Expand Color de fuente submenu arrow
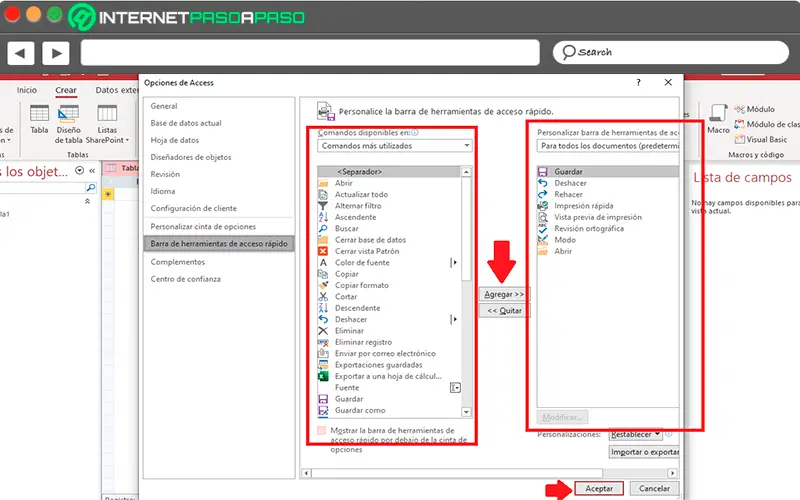The width and height of the screenshot is (800, 500). (454, 263)
